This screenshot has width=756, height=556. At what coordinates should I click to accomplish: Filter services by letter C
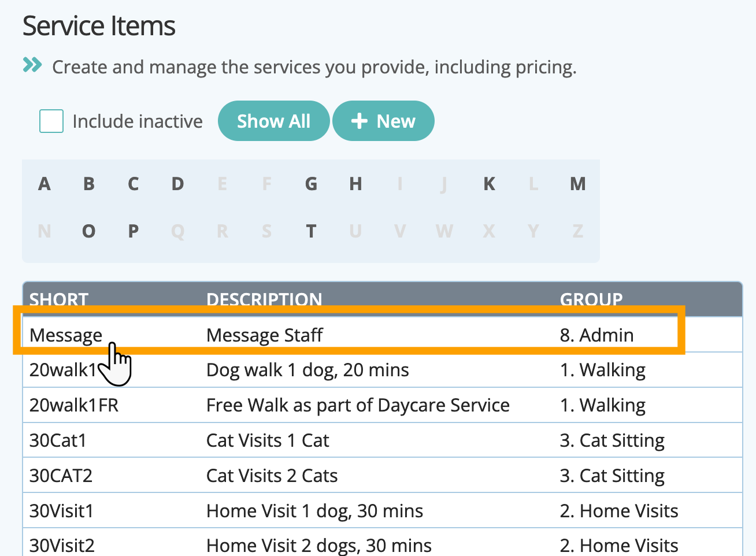[x=133, y=184]
